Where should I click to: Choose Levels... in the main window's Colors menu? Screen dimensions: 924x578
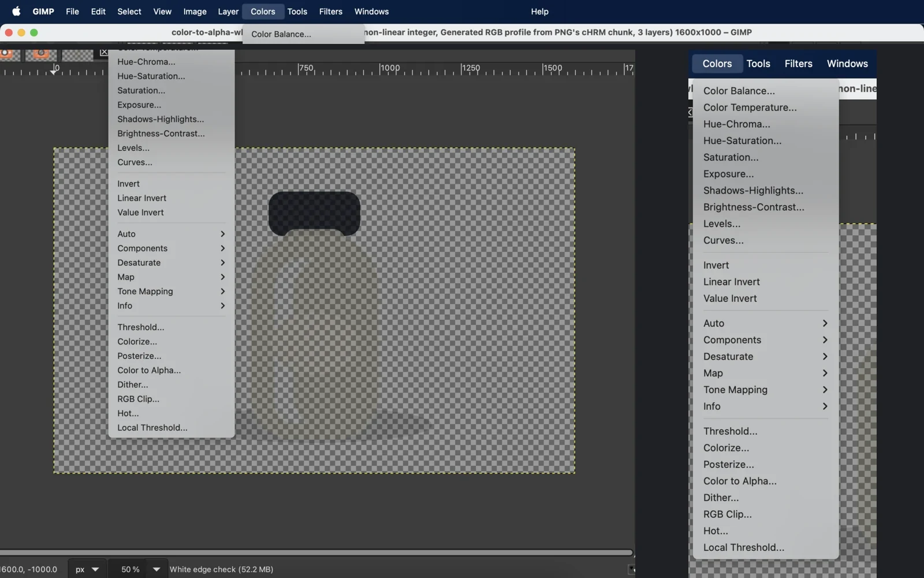click(172, 148)
